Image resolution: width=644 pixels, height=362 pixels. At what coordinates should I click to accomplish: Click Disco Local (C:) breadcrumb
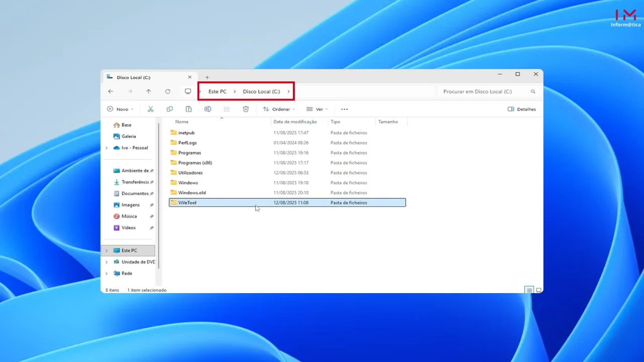[x=262, y=92]
